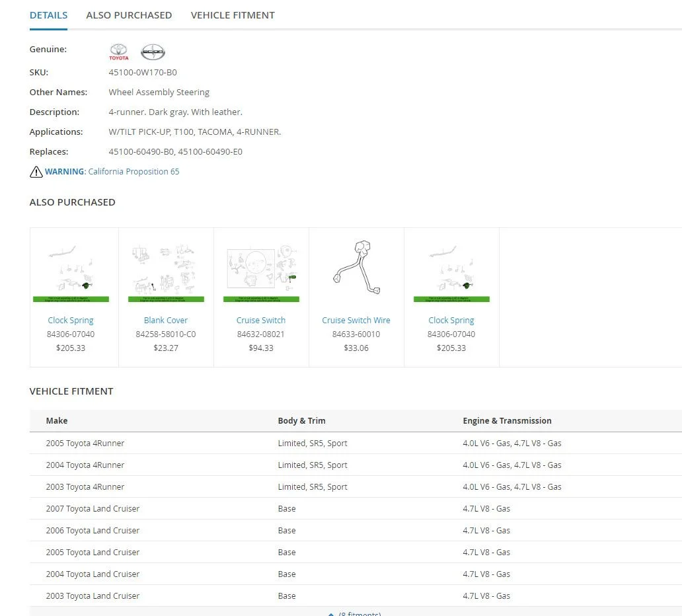Click the Toyota brand logo
Viewport: 682px width, 616px height.
(119, 52)
